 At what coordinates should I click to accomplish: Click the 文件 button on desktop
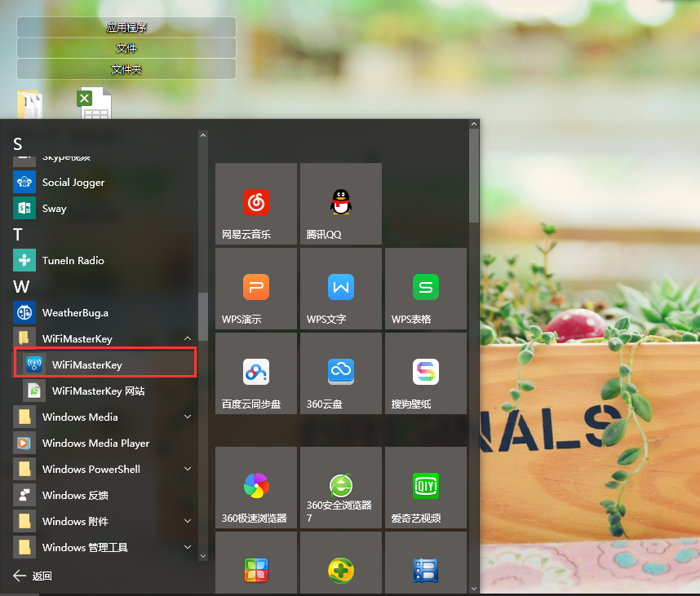(126, 48)
